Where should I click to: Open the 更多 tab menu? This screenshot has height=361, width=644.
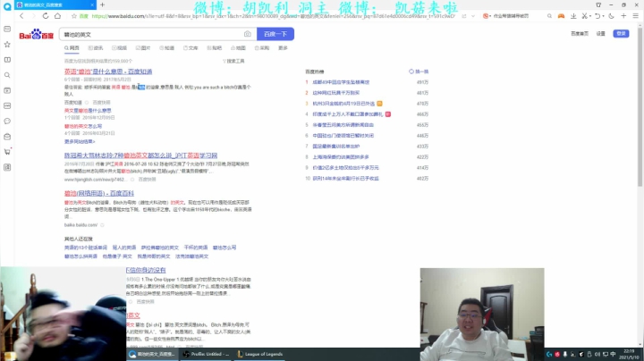(283, 48)
